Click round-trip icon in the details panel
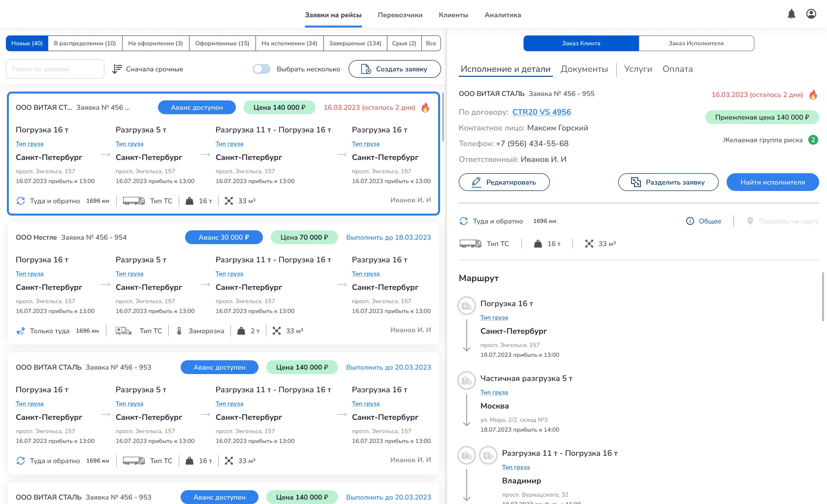Viewport: 827px width, 504px height. tap(464, 221)
